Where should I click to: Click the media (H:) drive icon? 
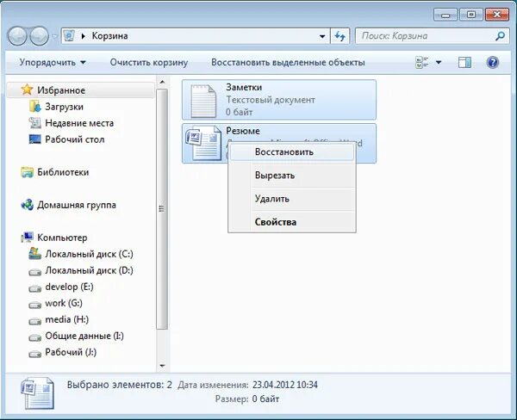[34, 321]
